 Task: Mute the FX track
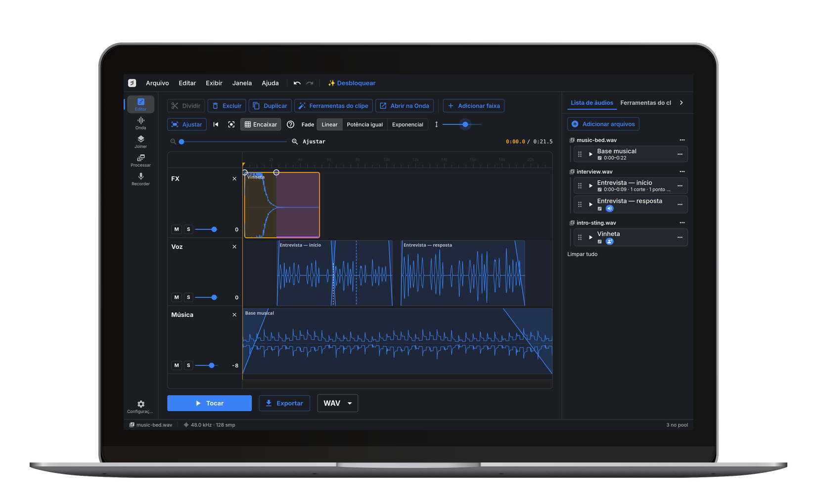pyautogui.click(x=177, y=229)
